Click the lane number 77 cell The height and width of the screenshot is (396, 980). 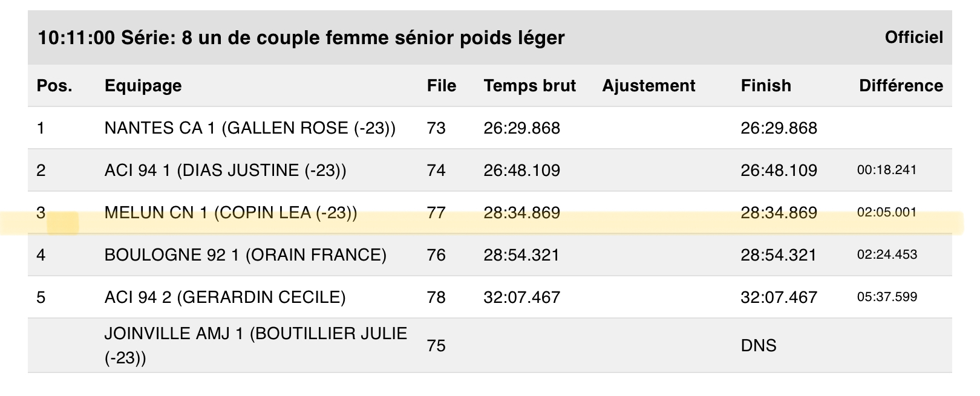[436, 213]
